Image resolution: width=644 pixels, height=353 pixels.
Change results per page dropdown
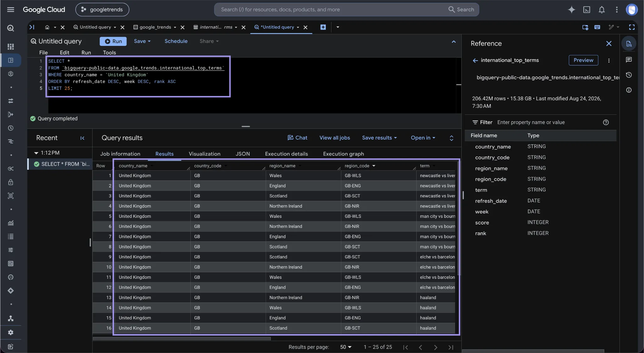tap(346, 347)
